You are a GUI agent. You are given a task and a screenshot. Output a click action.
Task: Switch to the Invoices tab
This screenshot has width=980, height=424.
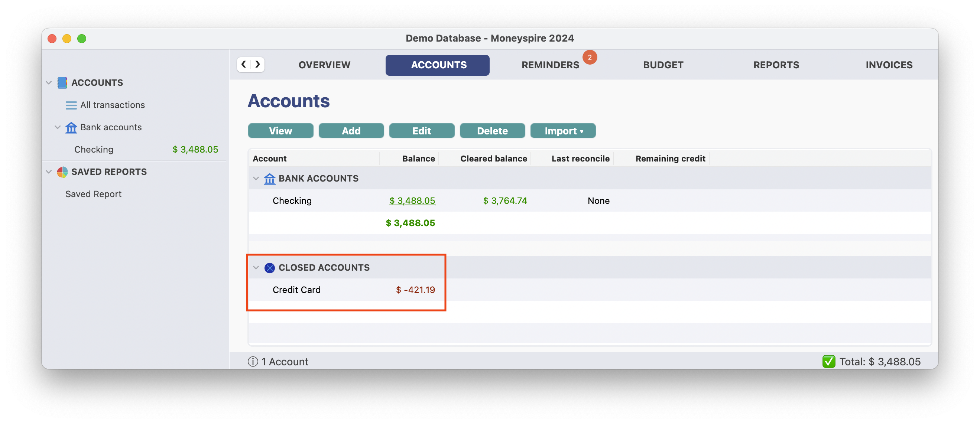pos(889,65)
